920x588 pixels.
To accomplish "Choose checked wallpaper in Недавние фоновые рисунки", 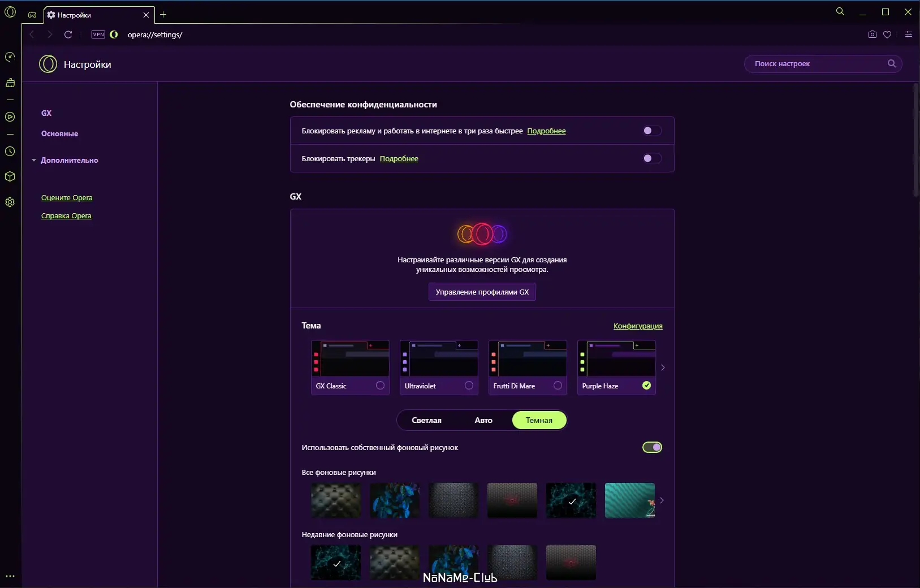I will click(336, 563).
